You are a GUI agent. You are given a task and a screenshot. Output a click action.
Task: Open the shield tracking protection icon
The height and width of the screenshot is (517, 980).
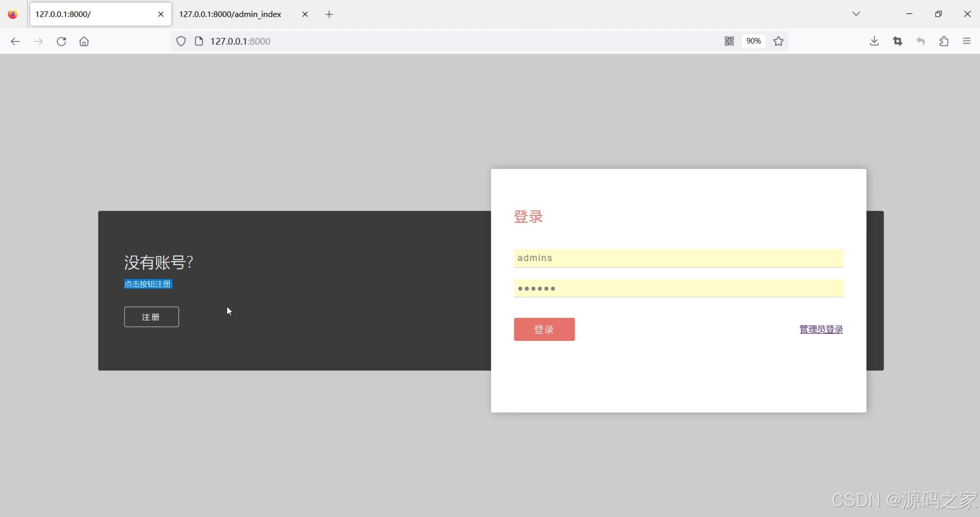click(181, 41)
